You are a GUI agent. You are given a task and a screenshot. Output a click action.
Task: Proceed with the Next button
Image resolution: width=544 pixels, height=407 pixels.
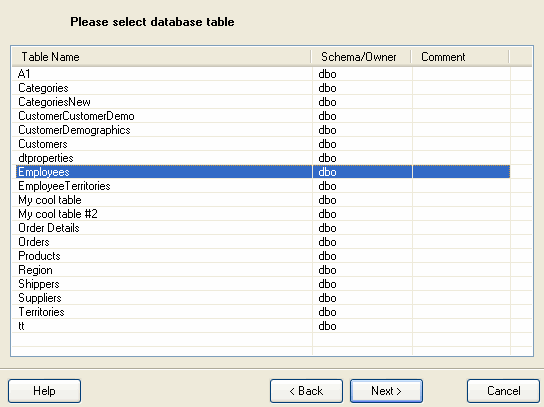coord(386,391)
